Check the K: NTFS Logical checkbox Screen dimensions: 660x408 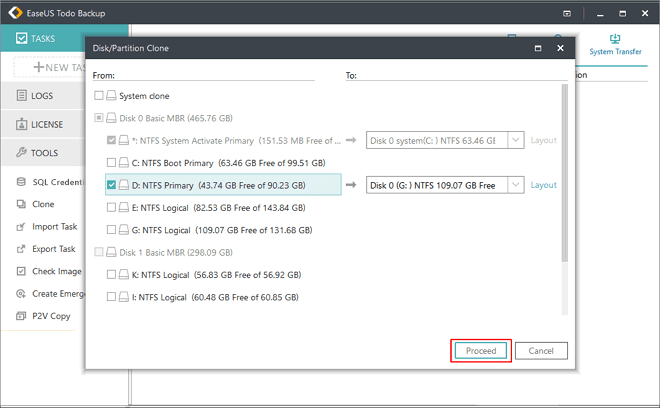[111, 275]
